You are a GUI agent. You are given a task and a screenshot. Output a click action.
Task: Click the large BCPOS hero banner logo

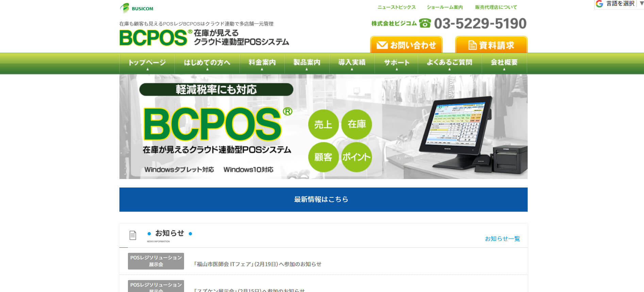click(218, 124)
